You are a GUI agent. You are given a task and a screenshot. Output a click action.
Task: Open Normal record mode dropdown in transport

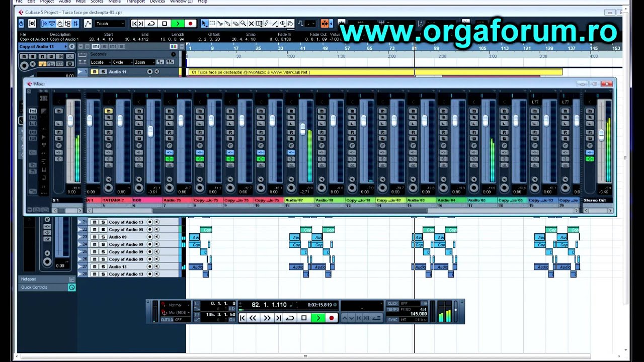click(x=175, y=305)
